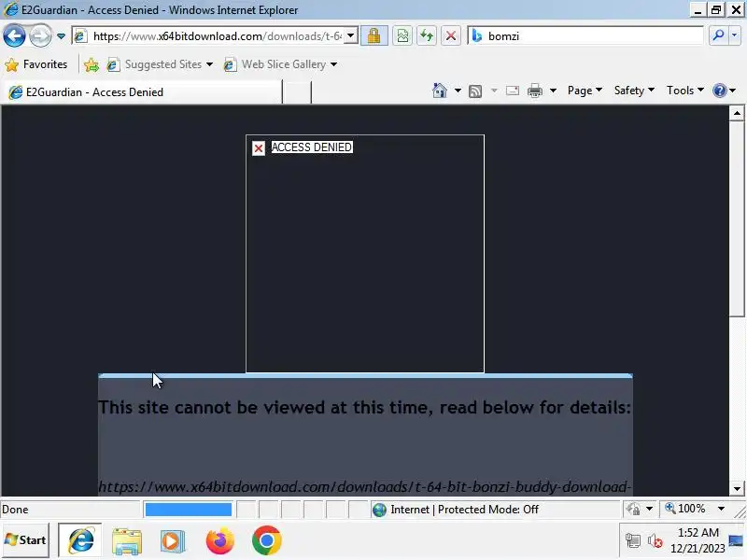Open Web Slice Gallery link
The width and height of the screenshot is (747, 560).
coord(281,64)
